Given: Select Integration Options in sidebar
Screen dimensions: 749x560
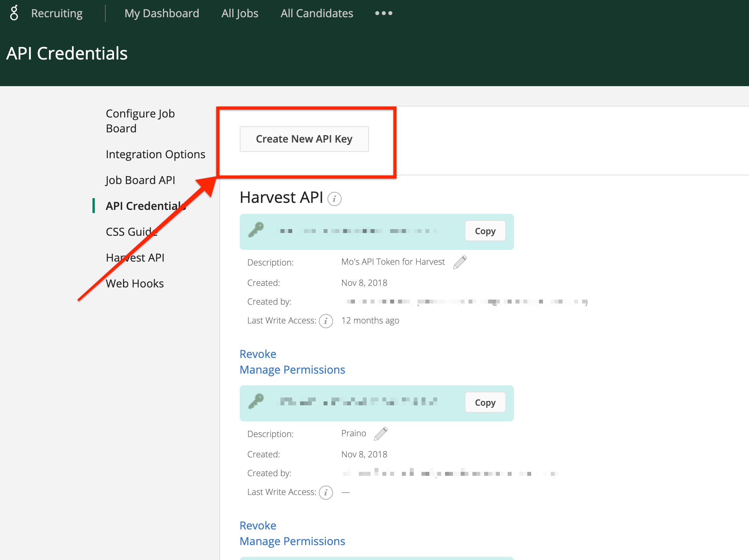Looking at the screenshot, I should pyautogui.click(x=156, y=154).
